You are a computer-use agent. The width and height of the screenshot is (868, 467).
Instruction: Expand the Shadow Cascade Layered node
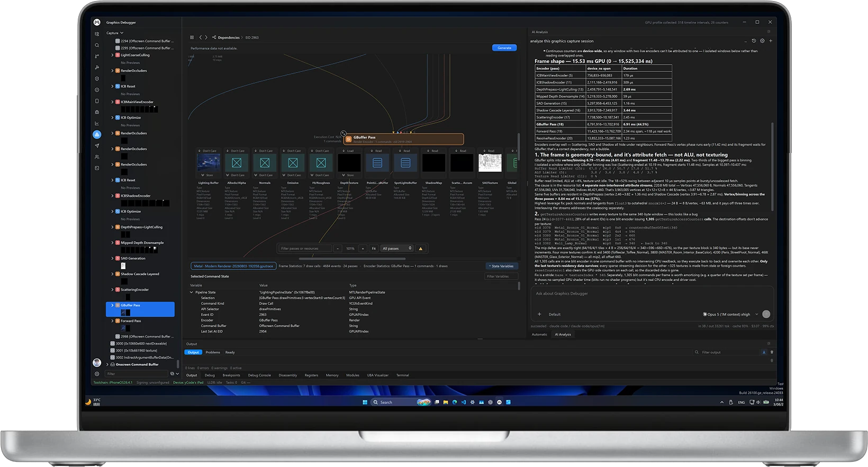pos(112,274)
